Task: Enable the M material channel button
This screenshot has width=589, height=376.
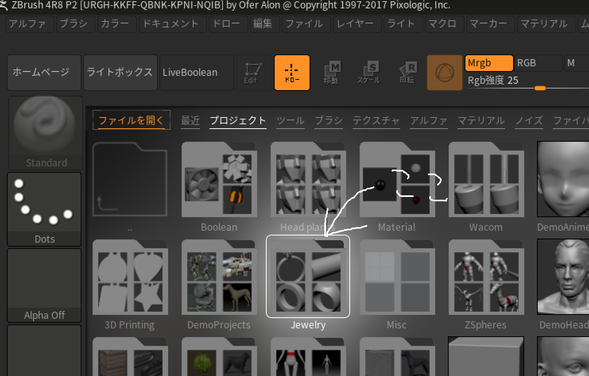Action: (x=576, y=63)
